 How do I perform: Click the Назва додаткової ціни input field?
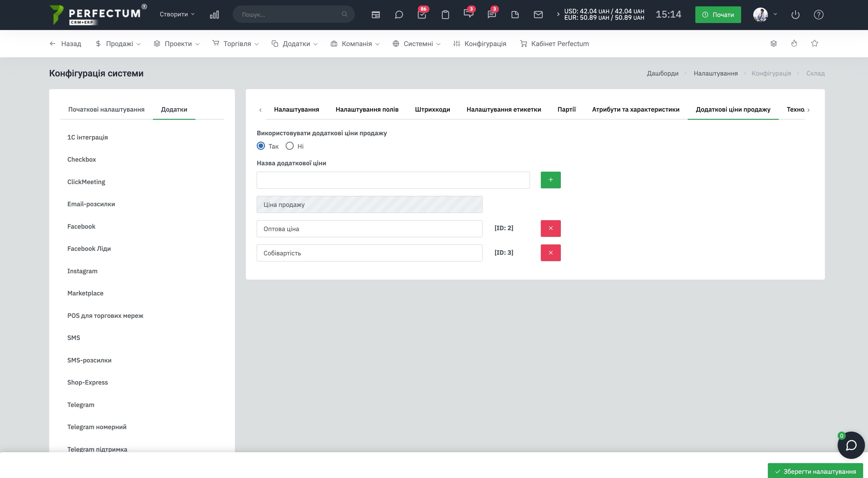(393, 180)
